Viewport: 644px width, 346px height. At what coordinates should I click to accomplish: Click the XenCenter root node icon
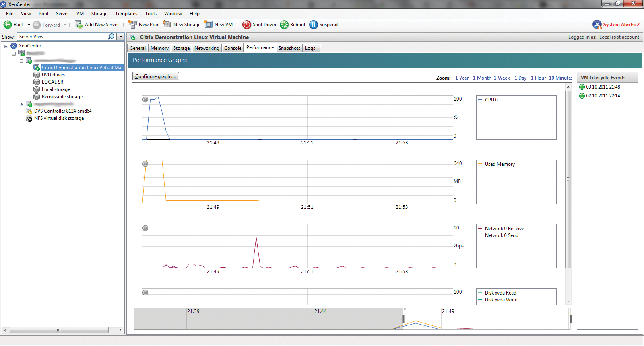(14, 46)
